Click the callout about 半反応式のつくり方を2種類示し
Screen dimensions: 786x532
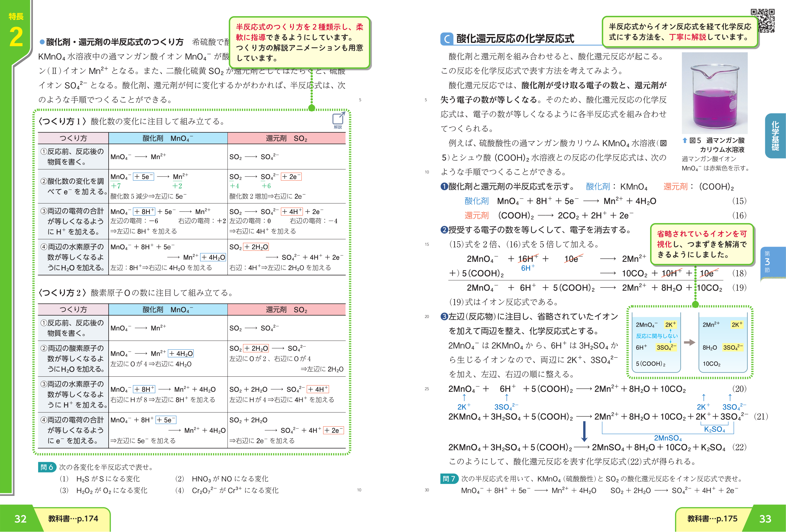coord(300,42)
